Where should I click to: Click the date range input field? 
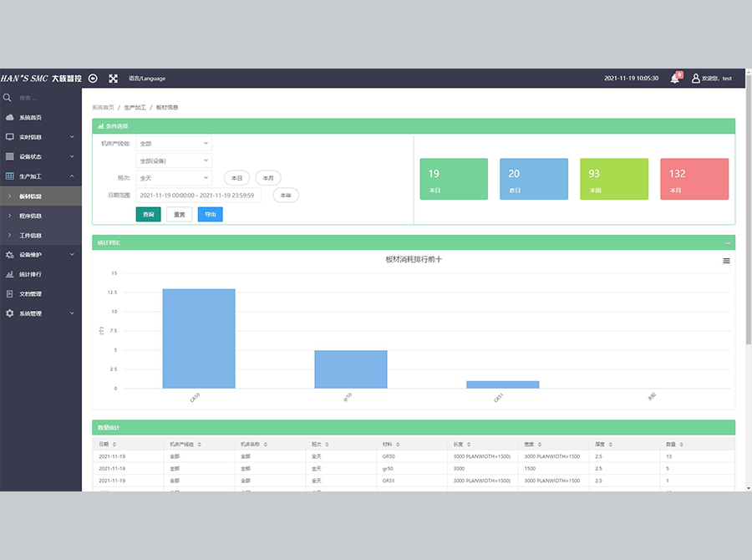(198, 195)
